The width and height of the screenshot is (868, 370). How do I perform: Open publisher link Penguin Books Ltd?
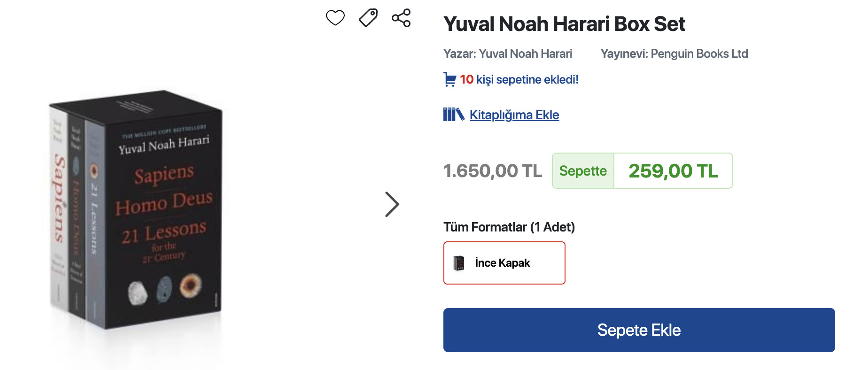click(x=699, y=54)
